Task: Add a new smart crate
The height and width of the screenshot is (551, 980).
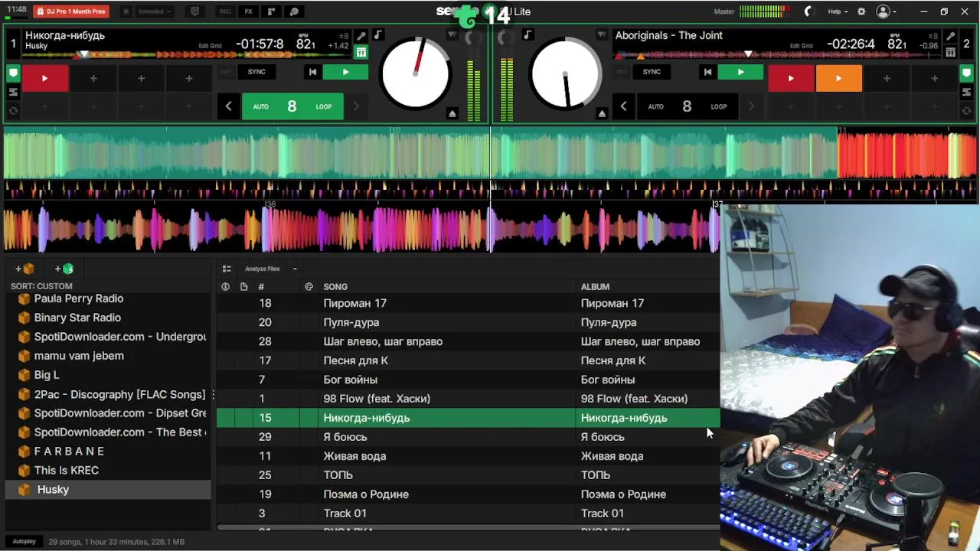Action: (x=64, y=269)
